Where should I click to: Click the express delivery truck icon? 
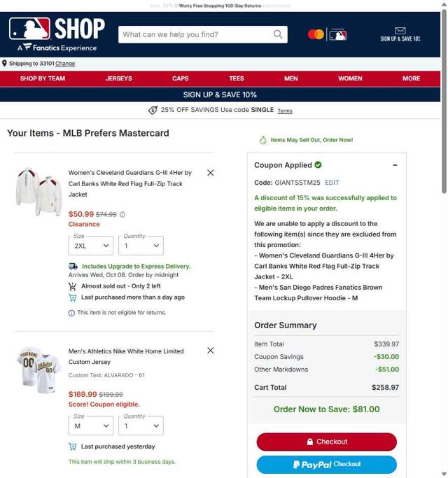73,267
